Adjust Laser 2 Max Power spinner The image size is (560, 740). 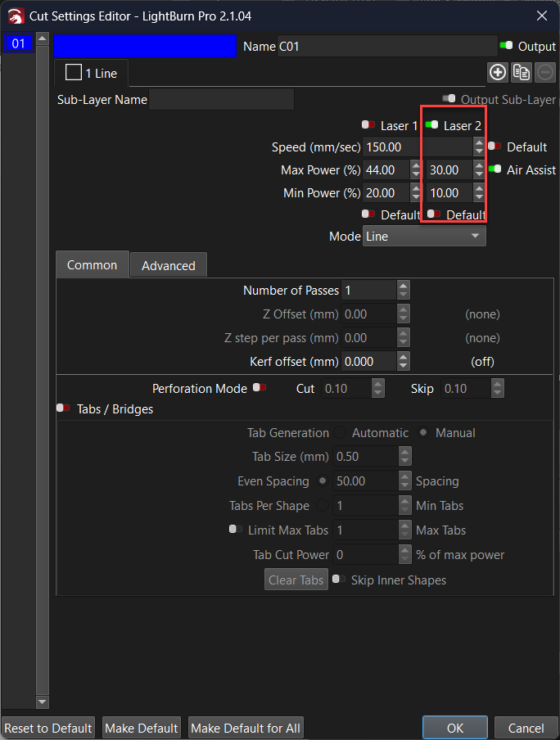click(479, 170)
